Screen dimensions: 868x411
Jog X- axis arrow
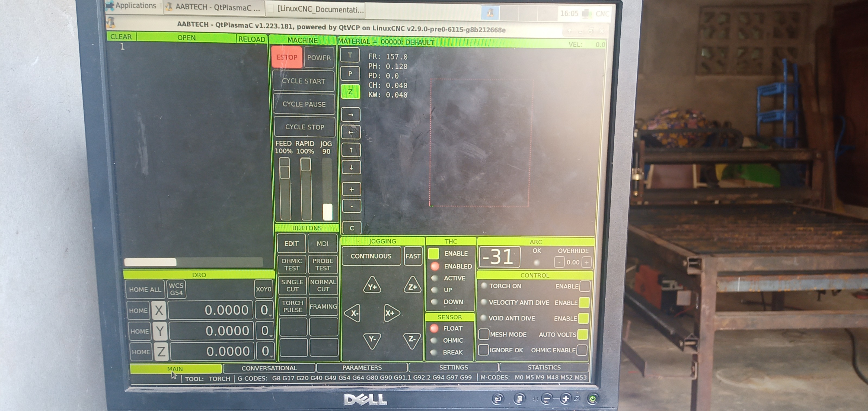(353, 313)
